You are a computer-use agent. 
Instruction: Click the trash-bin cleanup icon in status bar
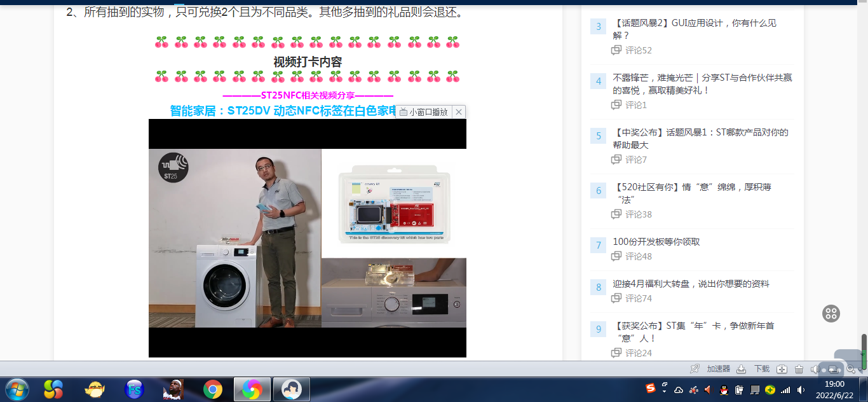point(799,369)
